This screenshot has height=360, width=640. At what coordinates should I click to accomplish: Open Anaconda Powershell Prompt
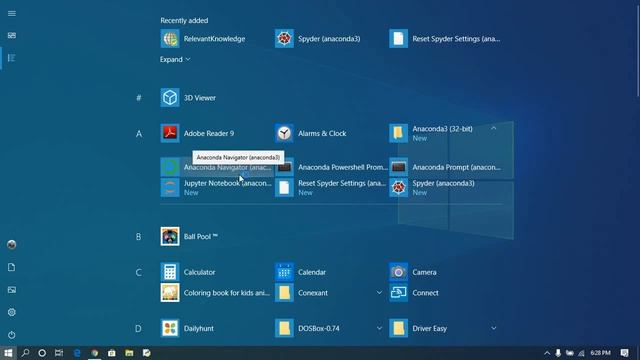[331, 167]
